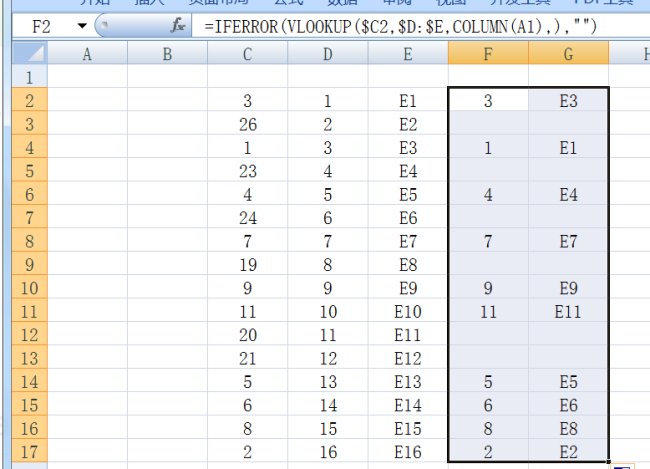Viewport: 650px width, 469px height.
Task: Select column G header
Action: pyautogui.click(x=568, y=55)
